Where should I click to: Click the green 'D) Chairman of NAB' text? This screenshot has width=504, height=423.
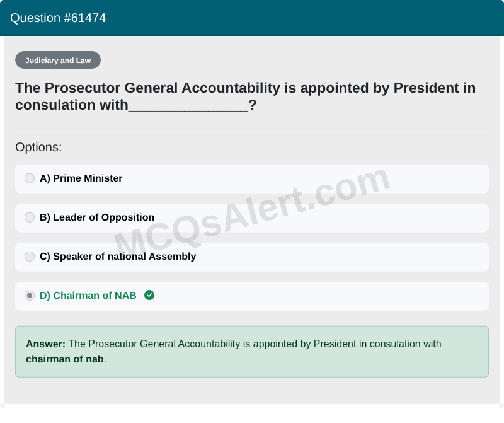pyautogui.click(x=88, y=296)
